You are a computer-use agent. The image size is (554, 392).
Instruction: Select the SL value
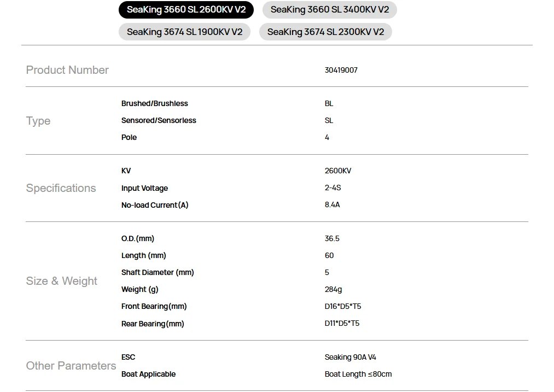(329, 120)
